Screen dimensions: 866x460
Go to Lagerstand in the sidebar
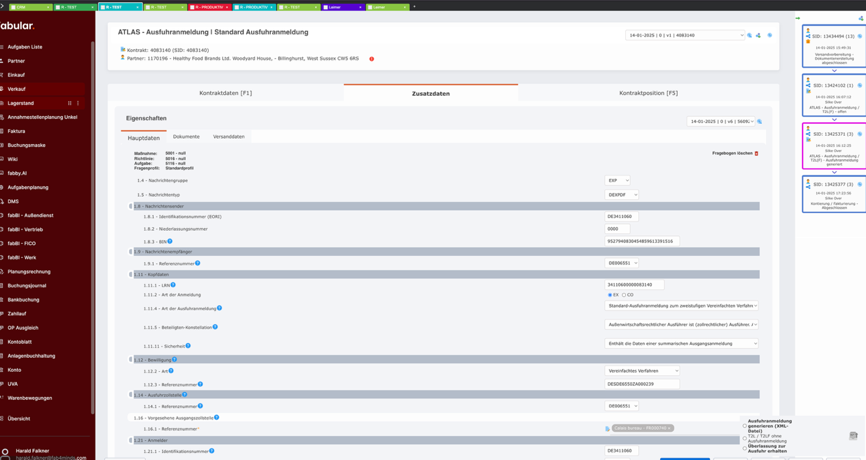(21, 103)
